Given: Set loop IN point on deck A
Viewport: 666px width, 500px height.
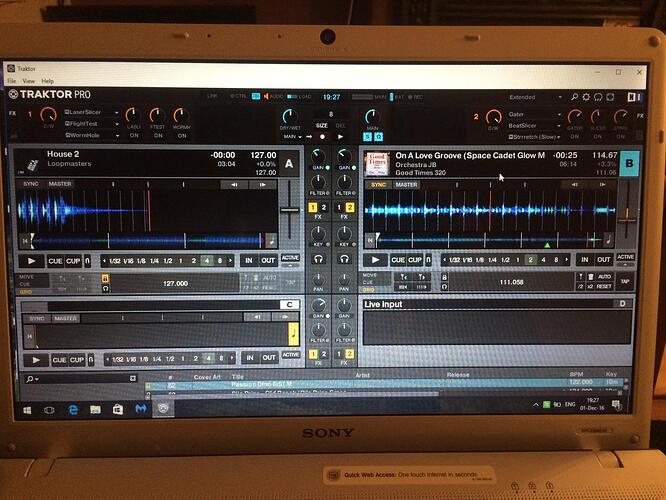Looking at the screenshot, I should click(x=249, y=260).
